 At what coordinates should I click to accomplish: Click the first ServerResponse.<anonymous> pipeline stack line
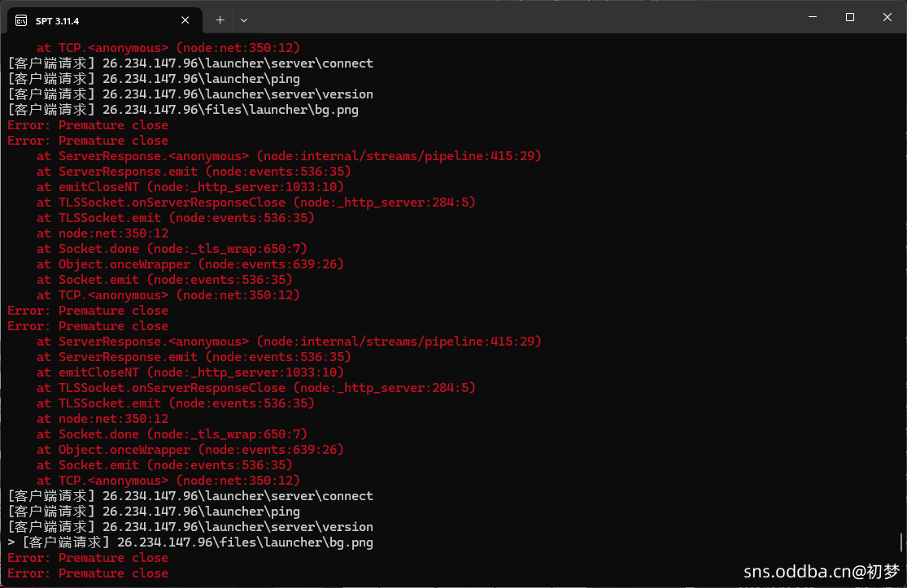click(289, 156)
